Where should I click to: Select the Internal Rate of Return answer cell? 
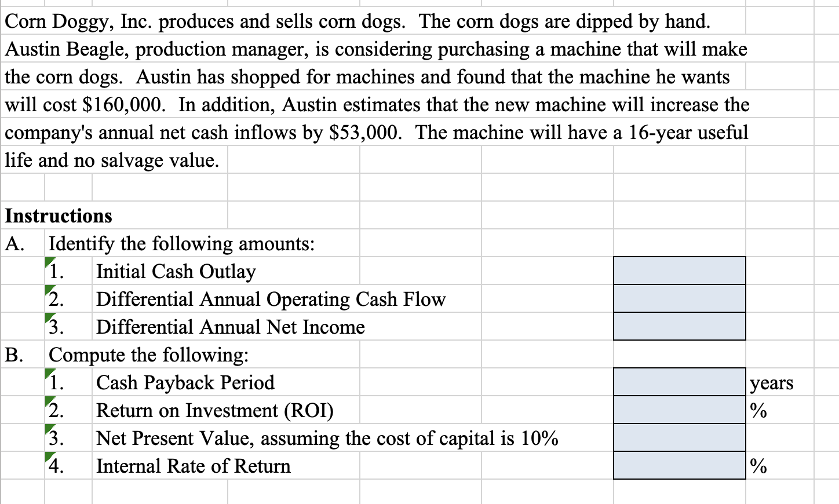point(680,465)
